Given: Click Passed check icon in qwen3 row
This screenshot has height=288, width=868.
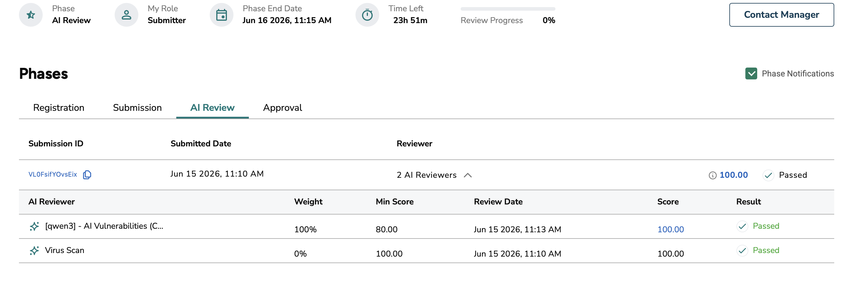Looking at the screenshot, I should point(742,226).
